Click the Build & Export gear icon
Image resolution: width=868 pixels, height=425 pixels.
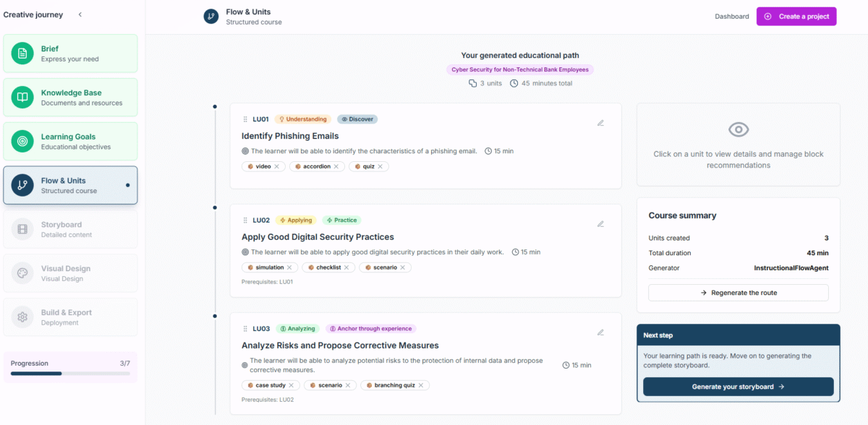click(x=22, y=317)
